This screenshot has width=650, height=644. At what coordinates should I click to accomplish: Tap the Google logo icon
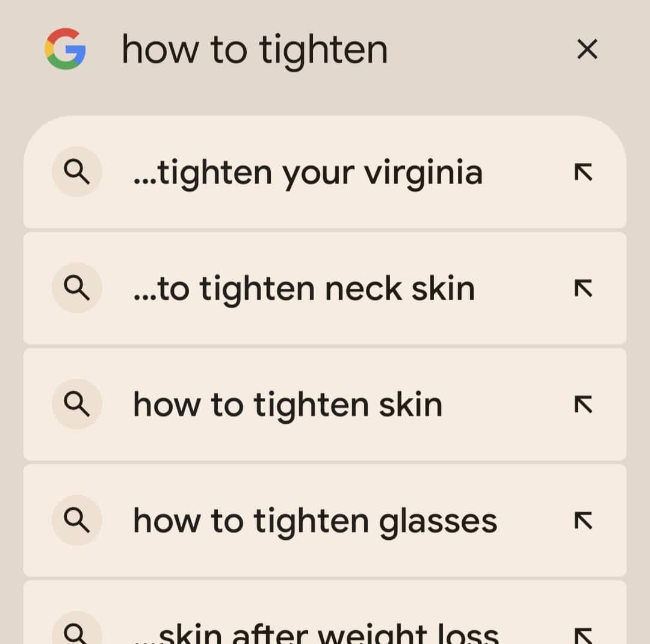pos(65,49)
